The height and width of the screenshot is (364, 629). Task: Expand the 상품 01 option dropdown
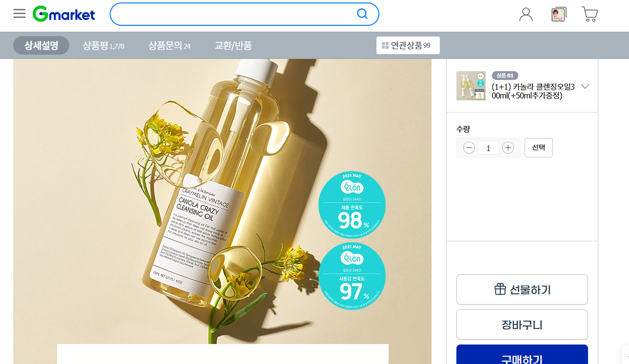pos(585,86)
